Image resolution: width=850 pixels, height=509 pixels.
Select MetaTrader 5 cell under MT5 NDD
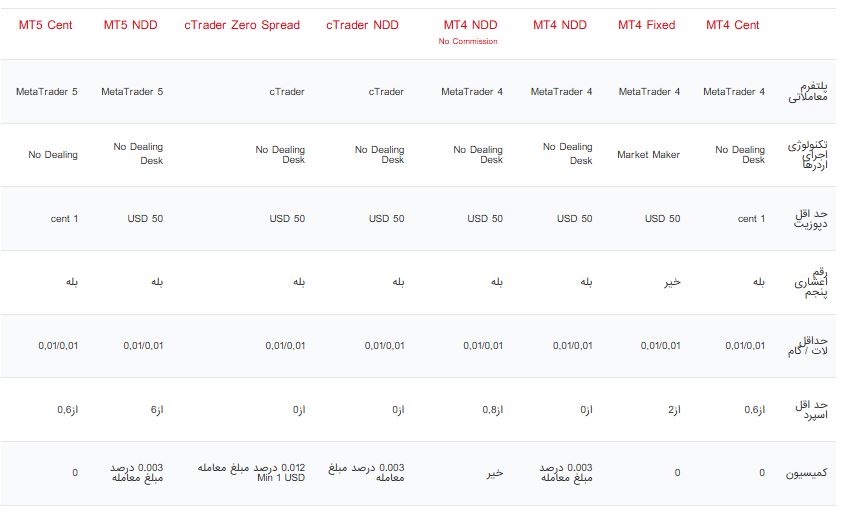click(x=132, y=92)
